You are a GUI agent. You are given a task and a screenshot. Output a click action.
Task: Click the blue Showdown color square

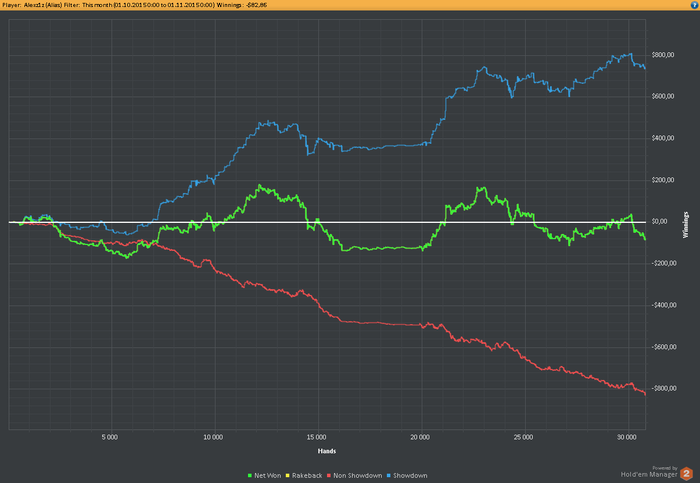coord(388,476)
